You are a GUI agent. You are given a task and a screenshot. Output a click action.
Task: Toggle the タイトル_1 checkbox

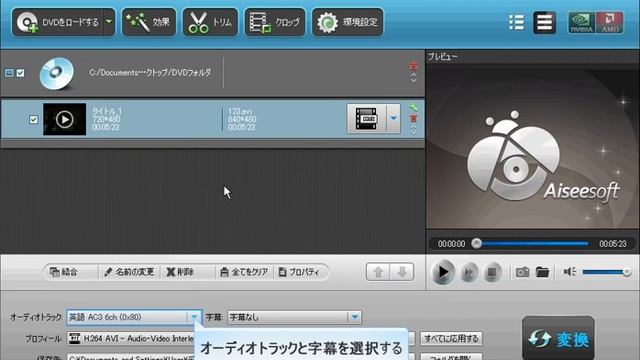33,120
